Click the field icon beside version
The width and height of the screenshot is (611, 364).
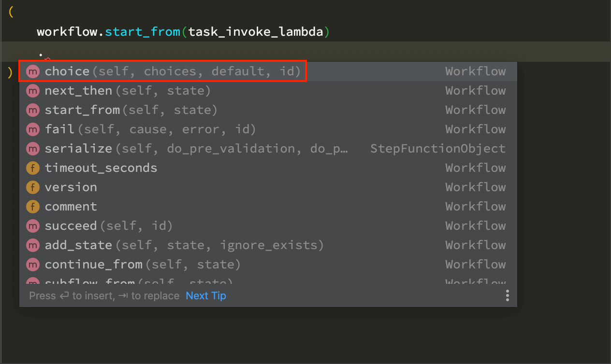coord(32,187)
